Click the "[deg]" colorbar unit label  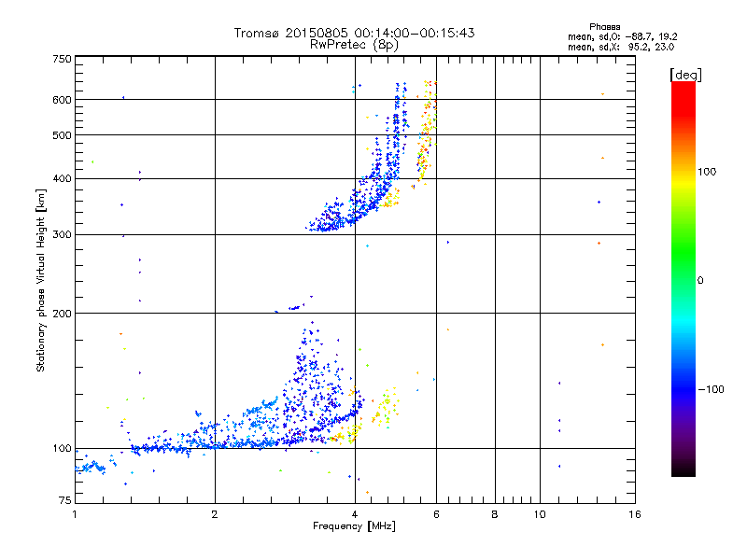point(686,76)
